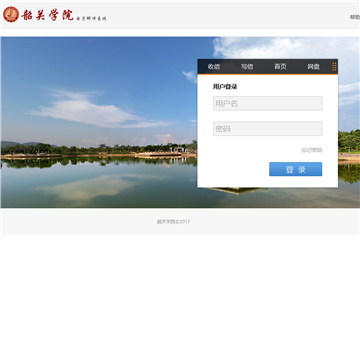Open the 写信 tab
Image resolution: width=360 pixels, height=360 pixels.
247,67
